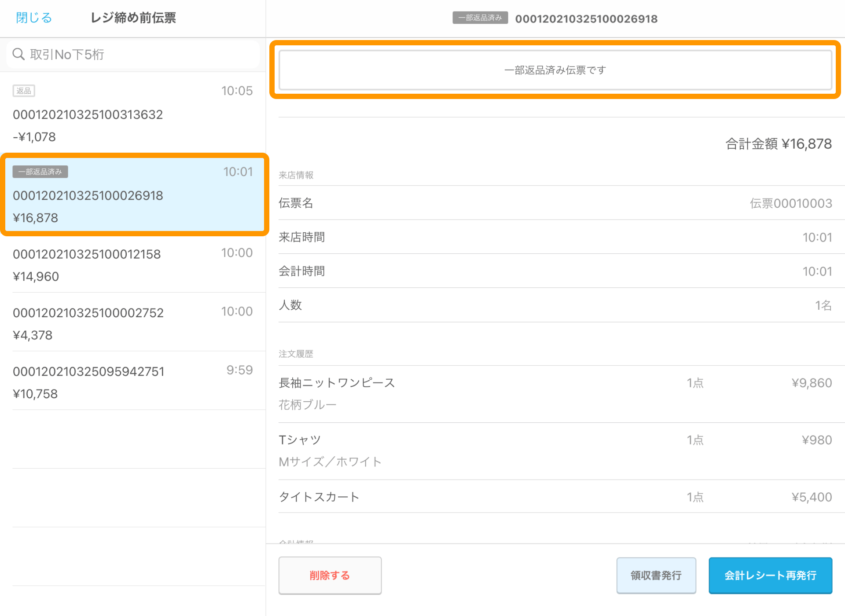Select the 伝票名 row showing 伝票00010003
This screenshot has width=845, height=616.
555,203
